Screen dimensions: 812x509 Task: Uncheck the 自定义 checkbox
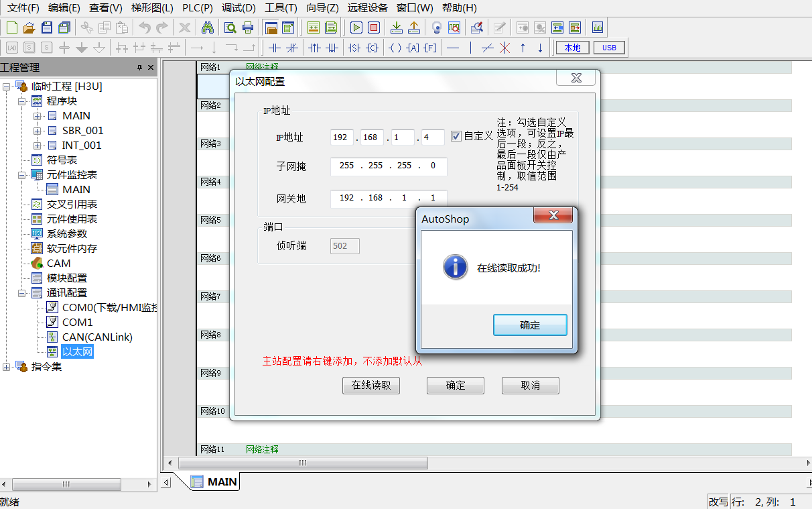456,136
